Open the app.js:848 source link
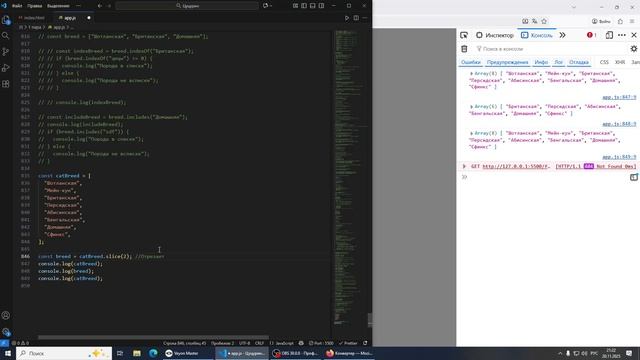The image size is (640, 360). (x=619, y=124)
